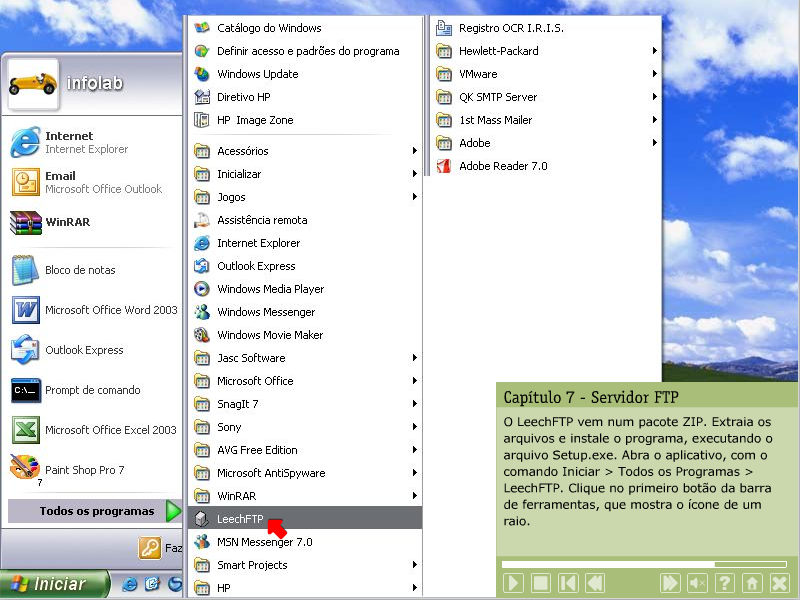This screenshot has width=800, height=600.
Task: Open Prompt de comando icon
Action: point(25,390)
